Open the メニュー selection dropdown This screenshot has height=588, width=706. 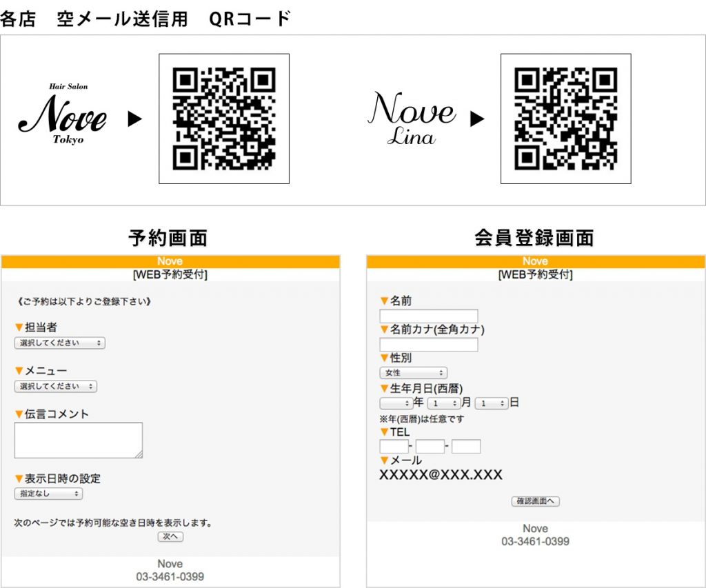[56, 386]
